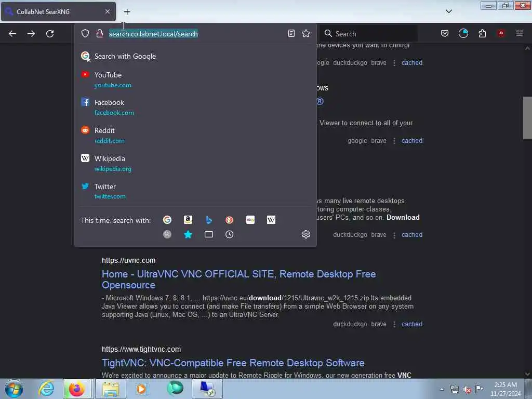The height and width of the screenshot is (399, 532).
Task: Toggle reader view icon in address bar
Action: tap(291, 33)
